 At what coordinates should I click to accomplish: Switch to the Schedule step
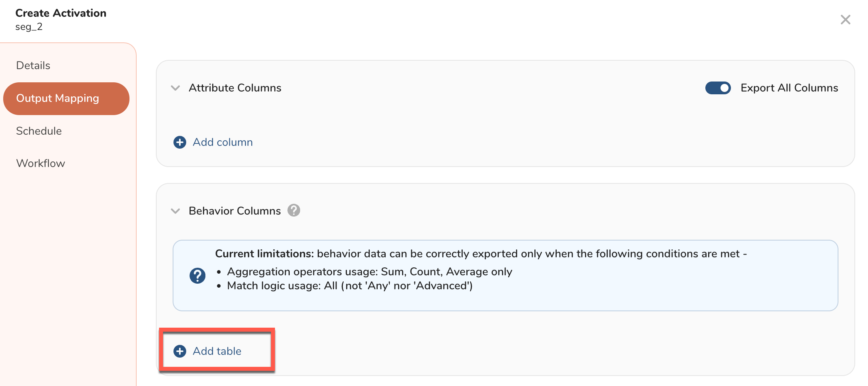(x=39, y=131)
